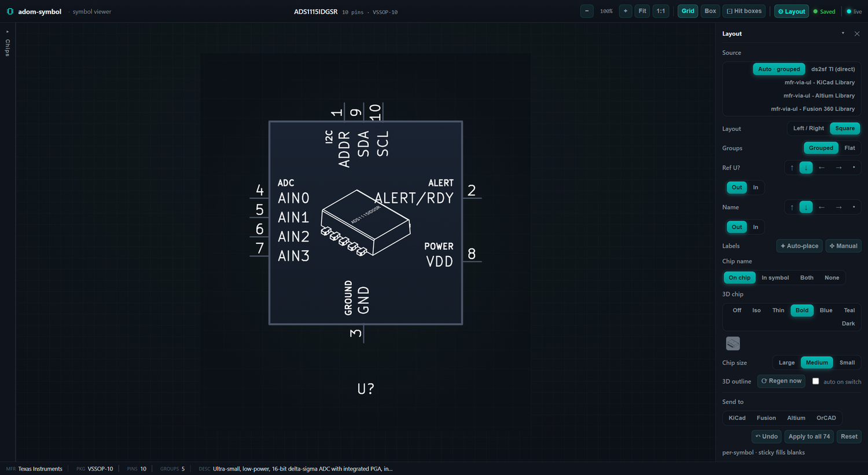
Task: Toggle Hit boxes visibility
Action: click(x=744, y=11)
